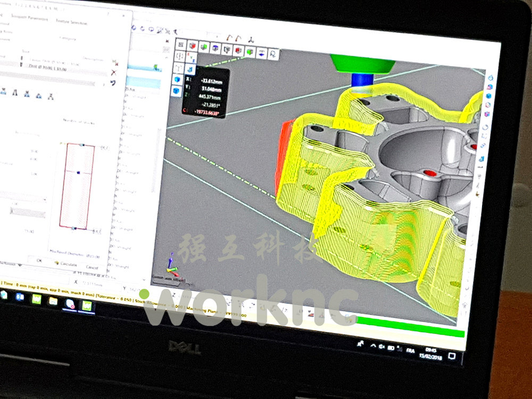Open the Toolpath Parameters tab
532x399 pixels.
pos(29,18)
